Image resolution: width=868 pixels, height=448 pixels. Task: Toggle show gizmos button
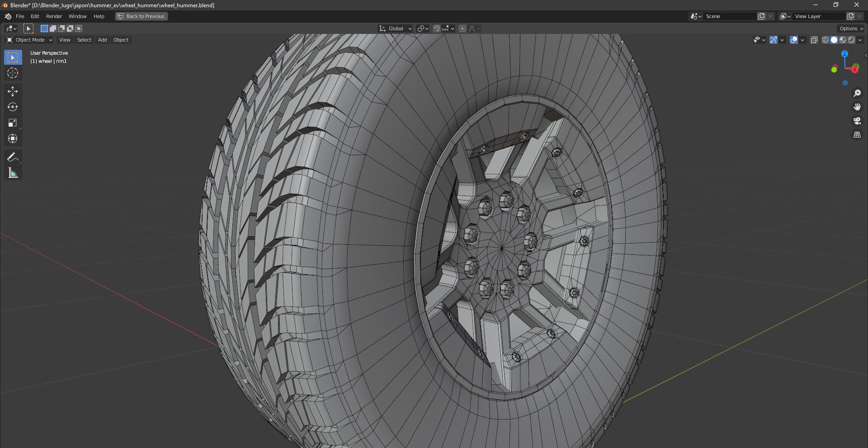pyautogui.click(x=774, y=40)
